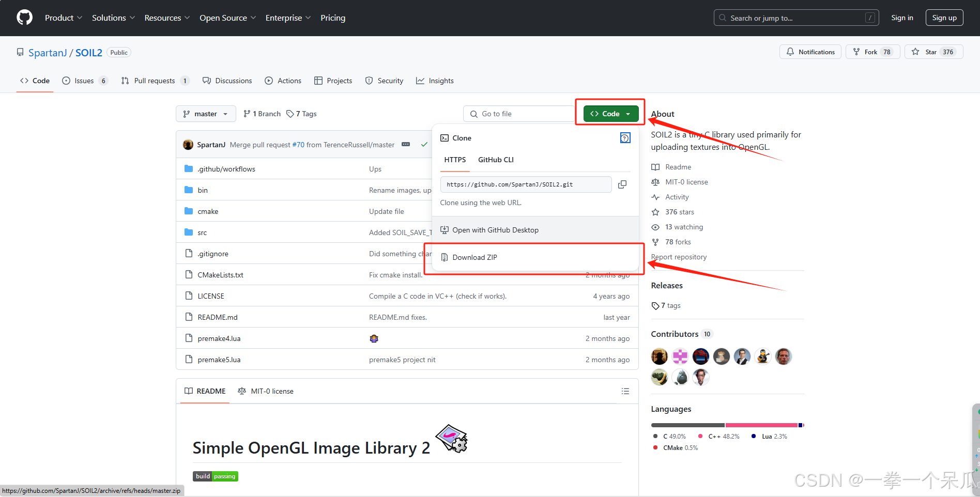Click the Sign up button
Image resolution: width=980 pixels, height=497 pixels.
tap(944, 17)
